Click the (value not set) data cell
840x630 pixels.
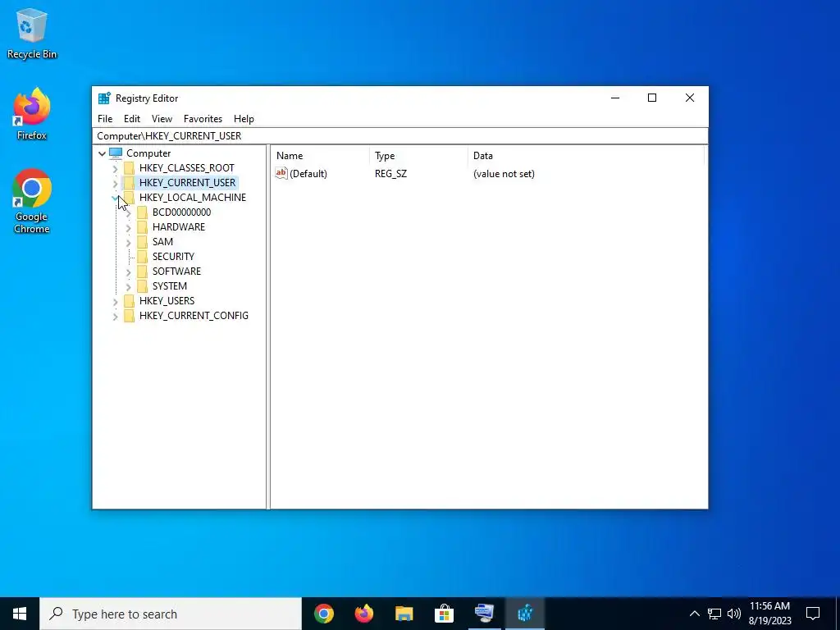pyautogui.click(x=504, y=174)
